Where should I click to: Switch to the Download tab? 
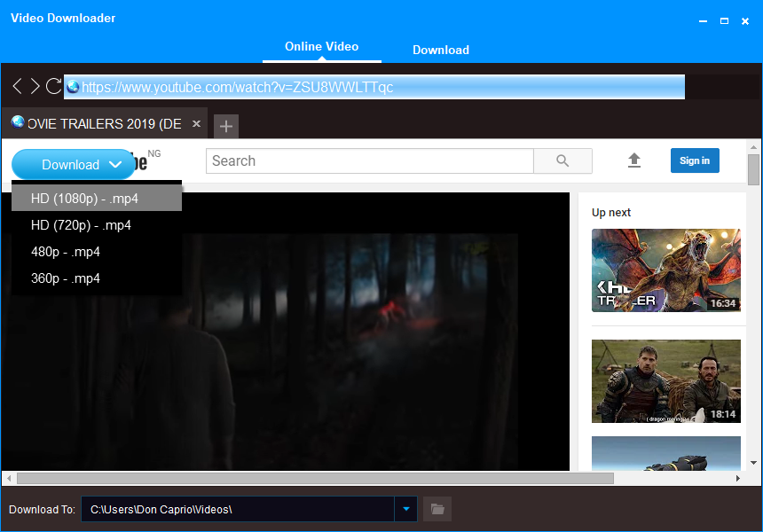(441, 50)
